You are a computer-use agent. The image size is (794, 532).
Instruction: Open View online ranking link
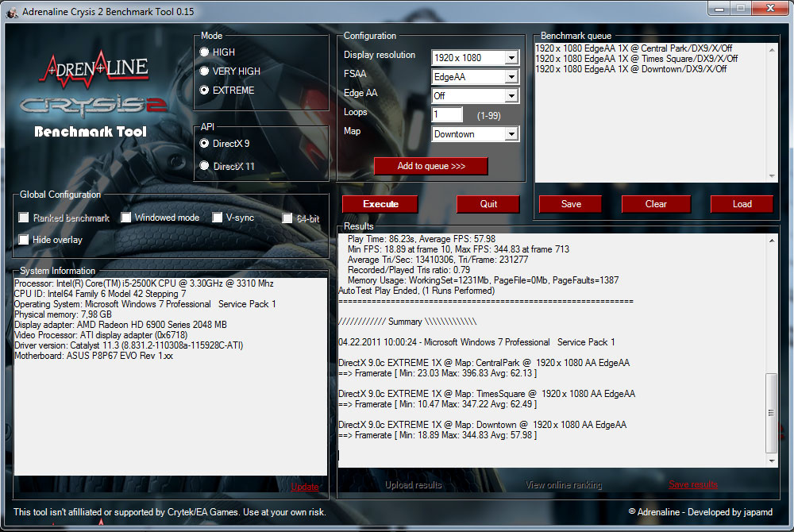pyautogui.click(x=564, y=485)
